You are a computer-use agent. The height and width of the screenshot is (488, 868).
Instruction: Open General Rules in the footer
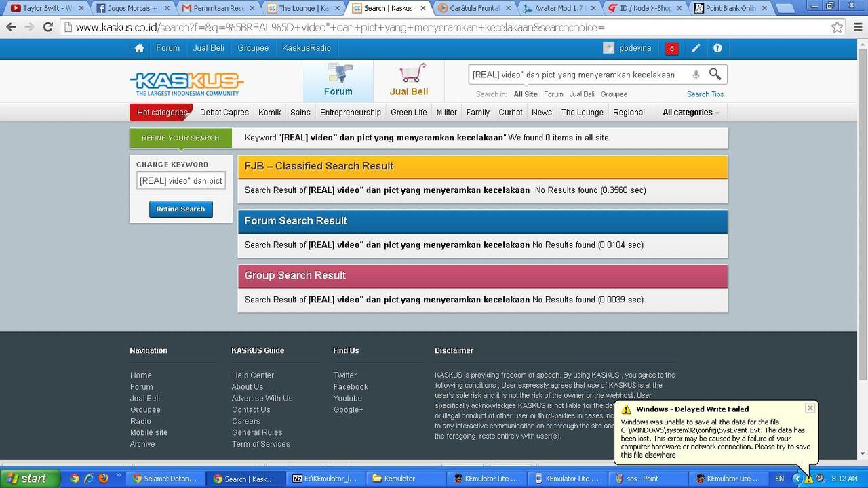pos(257,432)
